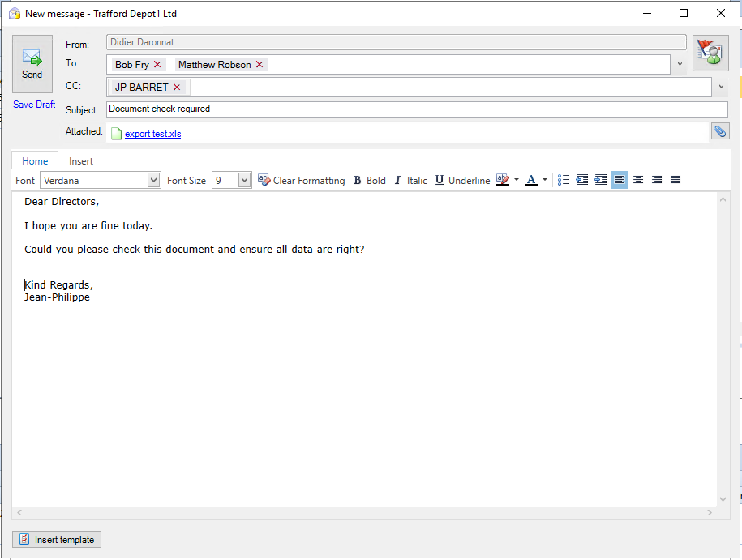Center align the text
742x560 pixels.
pos(638,180)
